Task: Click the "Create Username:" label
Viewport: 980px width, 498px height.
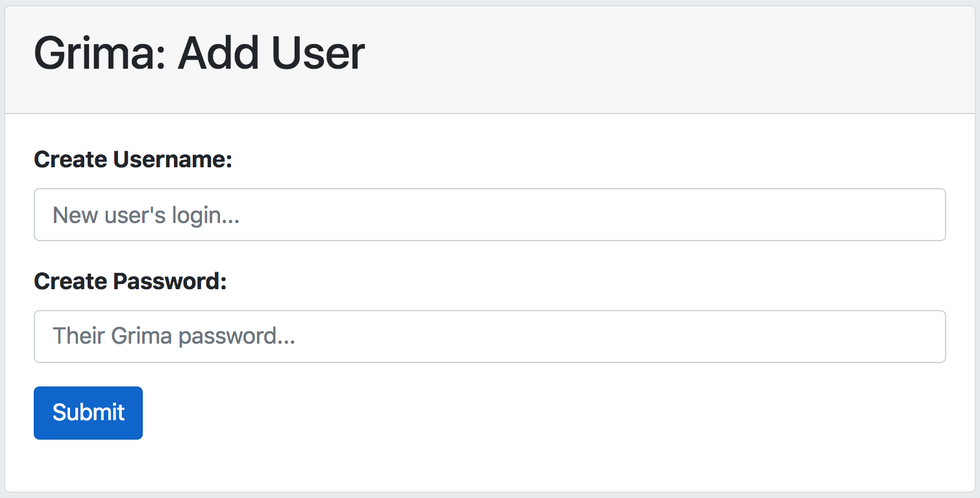Action: 133,160
